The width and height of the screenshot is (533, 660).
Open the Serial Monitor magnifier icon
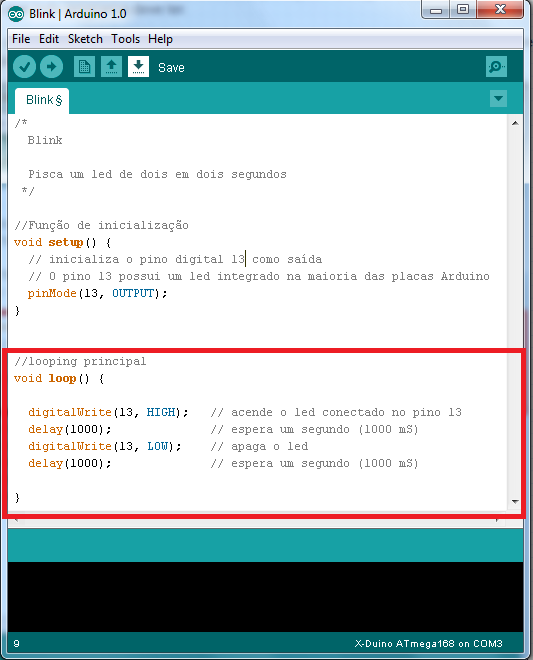(x=496, y=67)
